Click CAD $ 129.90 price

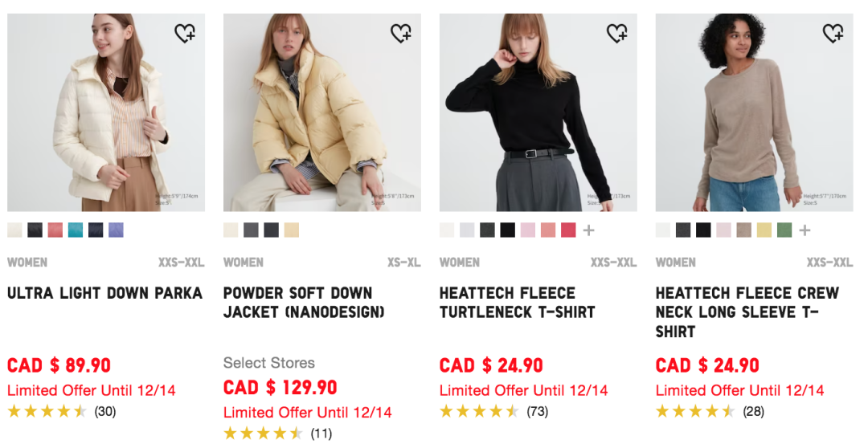point(280,387)
